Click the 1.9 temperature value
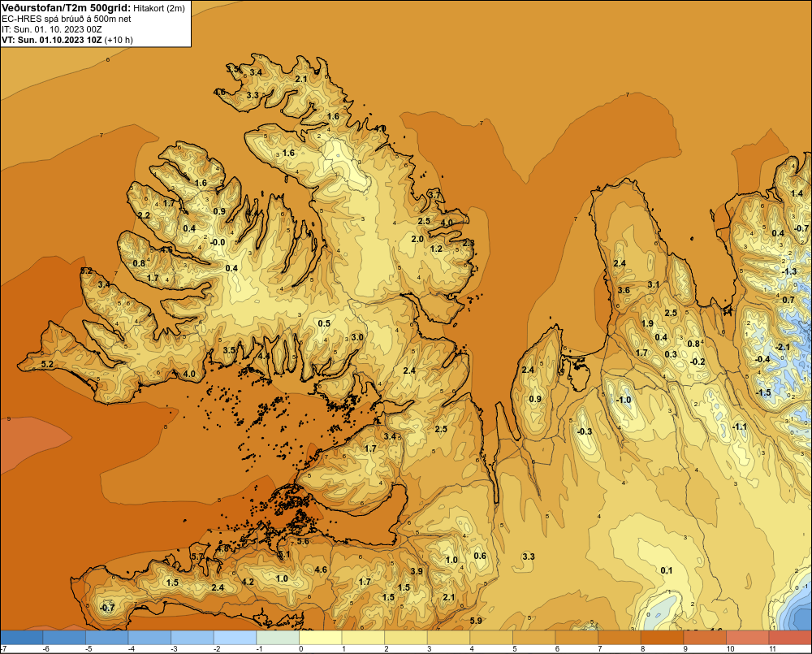 coord(647,323)
